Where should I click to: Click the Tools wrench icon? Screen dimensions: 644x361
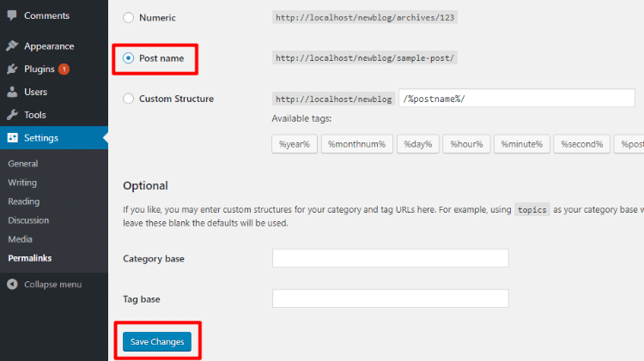pyautogui.click(x=12, y=115)
